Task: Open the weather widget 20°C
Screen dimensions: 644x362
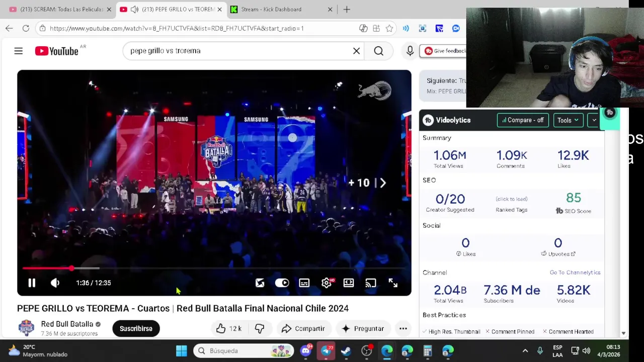Action: [38, 350]
